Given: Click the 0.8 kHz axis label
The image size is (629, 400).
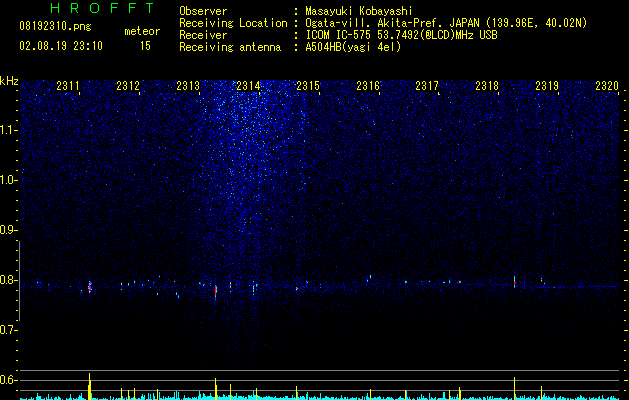Looking at the screenshot, I should [x=8, y=280].
